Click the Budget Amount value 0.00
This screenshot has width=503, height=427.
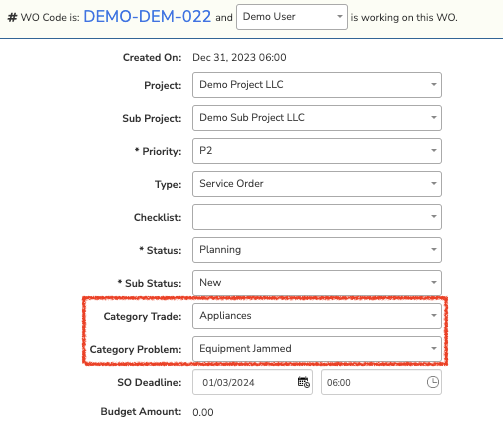pos(203,412)
